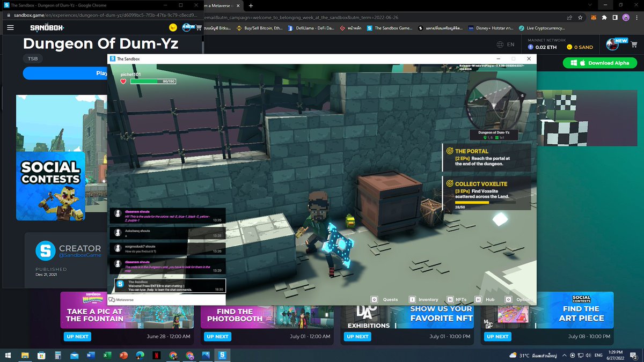Launch File Explorer from the taskbar
This screenshot has height=362, width=644.
(x=25, y=355)
